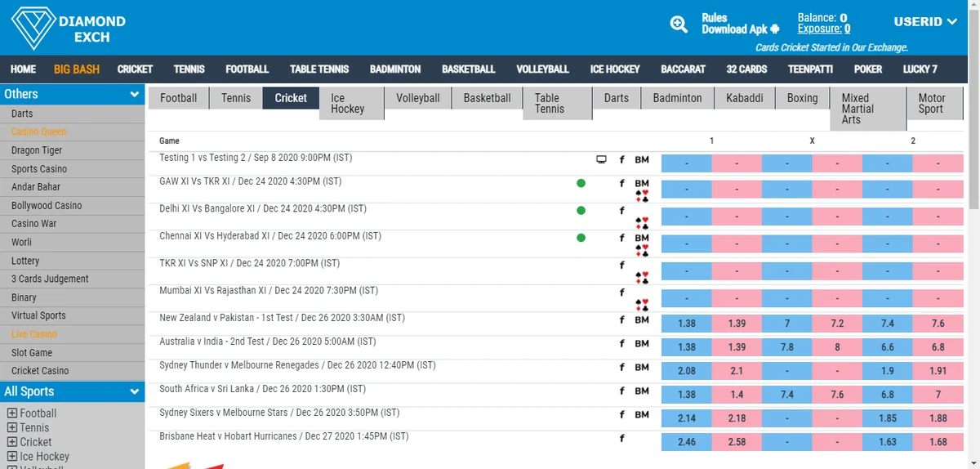Open the search magnifier icon
The image size is (980, 469).
679,25
